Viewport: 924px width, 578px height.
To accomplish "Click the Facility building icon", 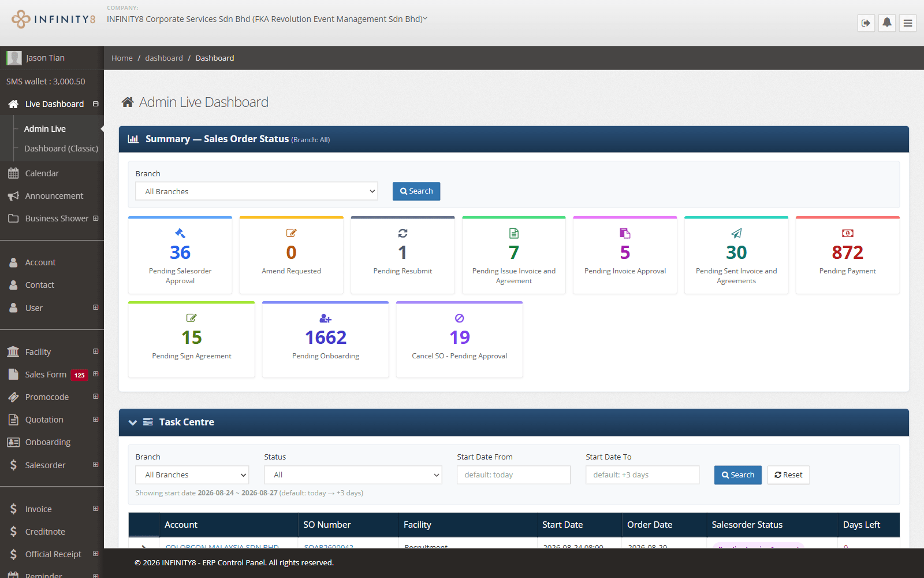I will pos(13,352).
